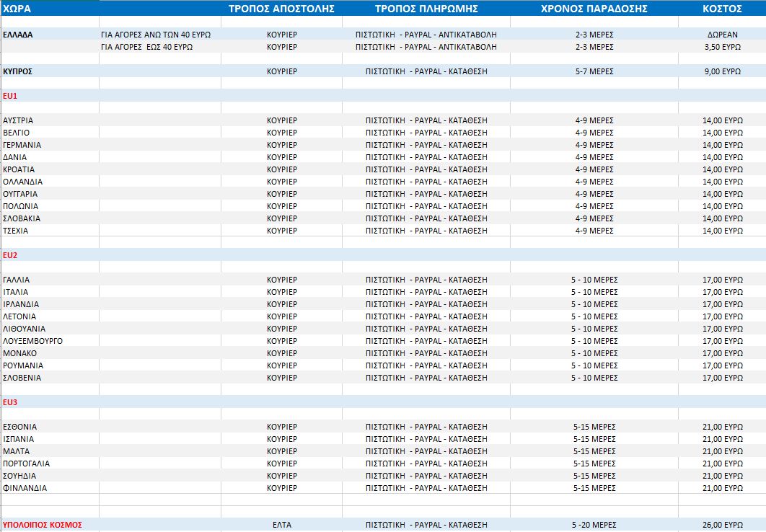This screenshot has height=532, width=766.
Task: Select the ΓΕΡΜΑΝΙΑ row label
Action: [x=22, y=145]
